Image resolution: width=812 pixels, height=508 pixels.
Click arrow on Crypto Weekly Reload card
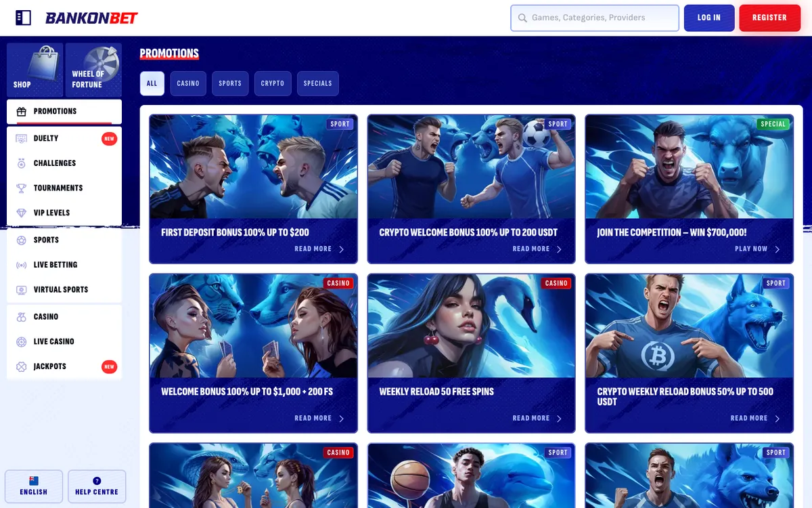click(x=777, y=419)
